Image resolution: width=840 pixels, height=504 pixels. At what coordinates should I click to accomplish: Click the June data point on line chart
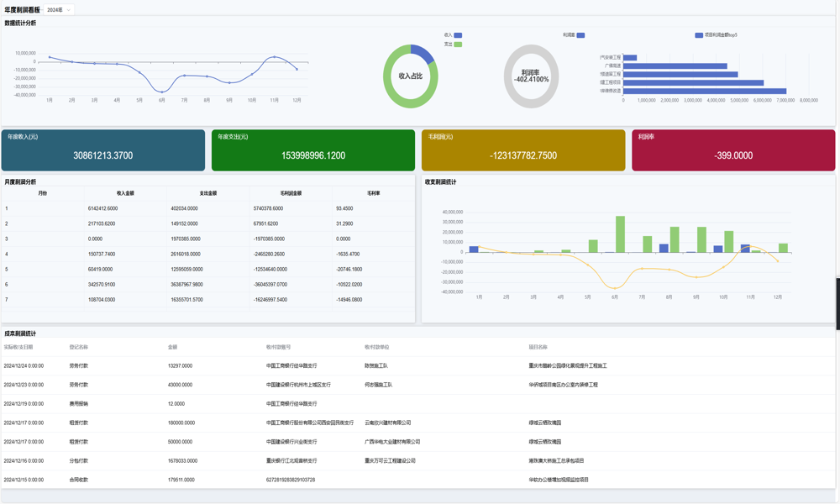162,92
